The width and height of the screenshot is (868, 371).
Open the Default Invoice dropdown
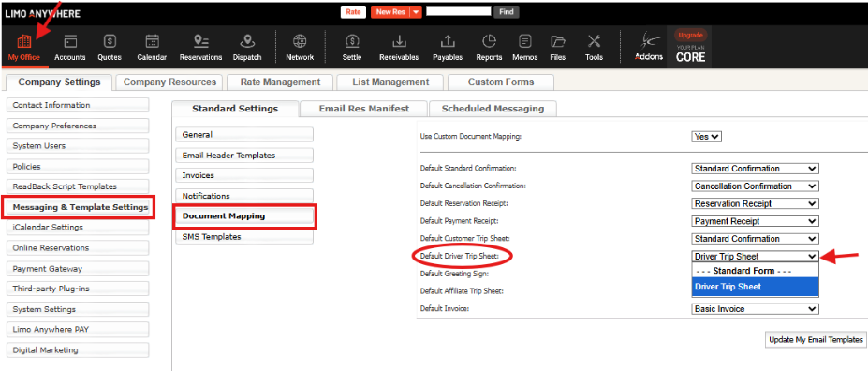[x=755, y=309]
